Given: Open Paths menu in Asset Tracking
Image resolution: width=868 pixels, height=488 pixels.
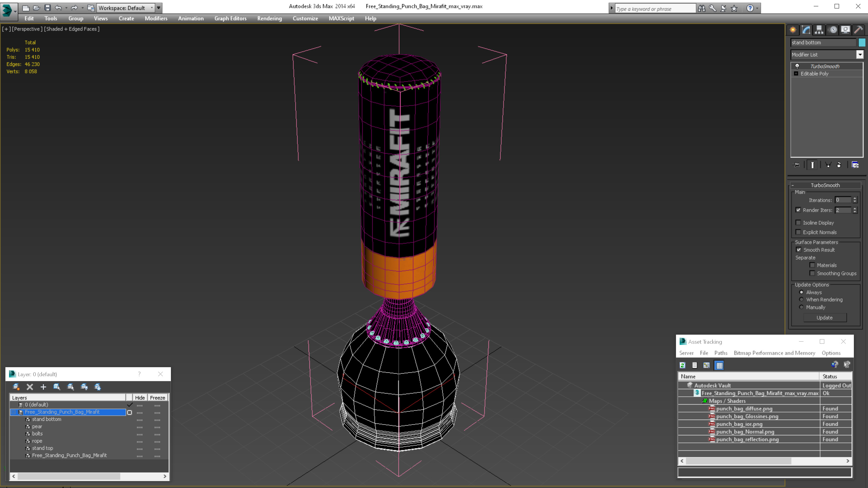Looking at the screenshot, I should (721, 353).
